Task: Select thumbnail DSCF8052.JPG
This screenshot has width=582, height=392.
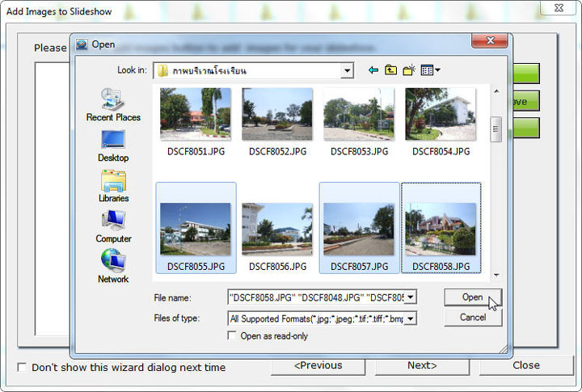Action: [277, 114]
